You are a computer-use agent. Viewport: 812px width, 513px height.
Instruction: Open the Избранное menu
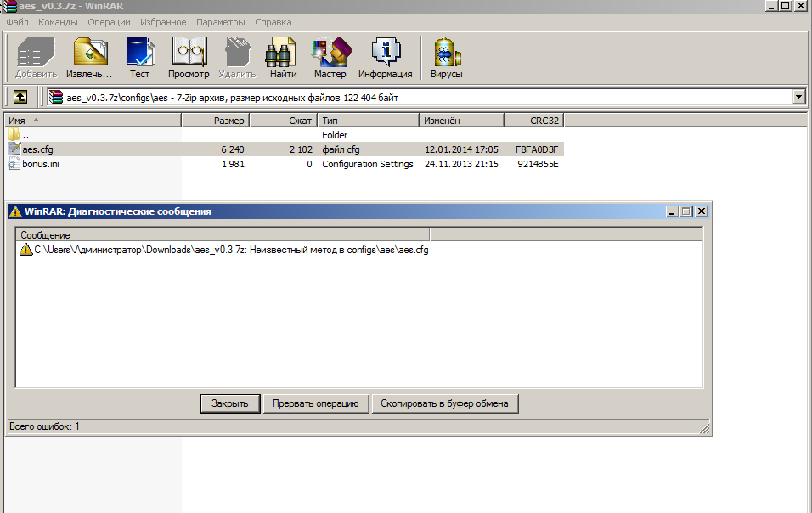pyautogui.click(x=163, y=22)
